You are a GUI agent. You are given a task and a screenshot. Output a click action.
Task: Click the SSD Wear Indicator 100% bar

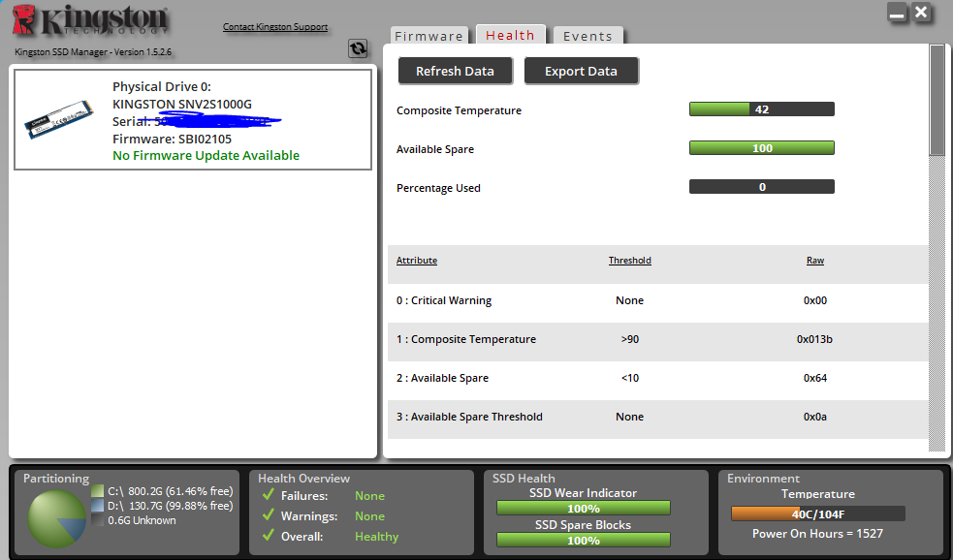click(x=584, y=509)
